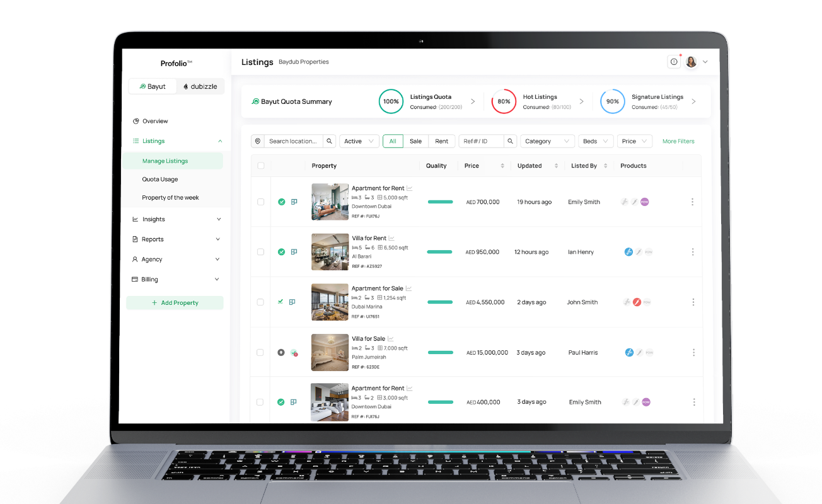Click the green verified checkmark on Dubai Marina row
Screen dimensions: 822x504
pyautogui.click(x=281, y=302)
